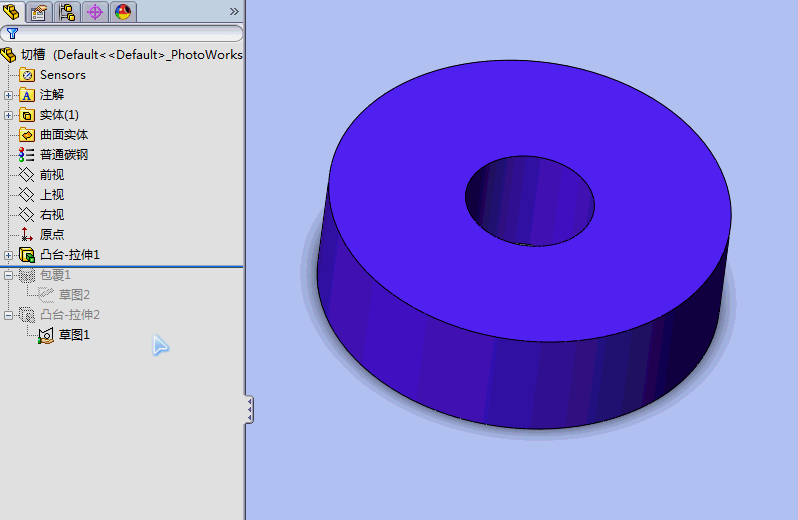Click the filter funnel icon

12,34
